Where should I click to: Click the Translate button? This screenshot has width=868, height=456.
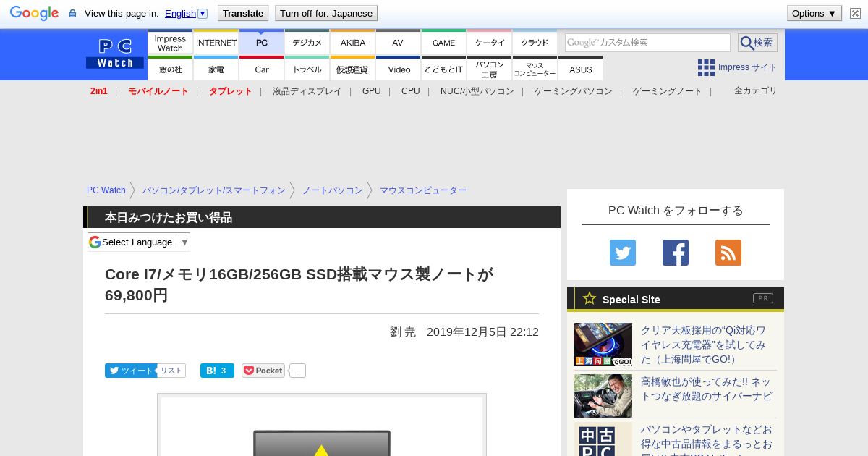tap(243, 13)
